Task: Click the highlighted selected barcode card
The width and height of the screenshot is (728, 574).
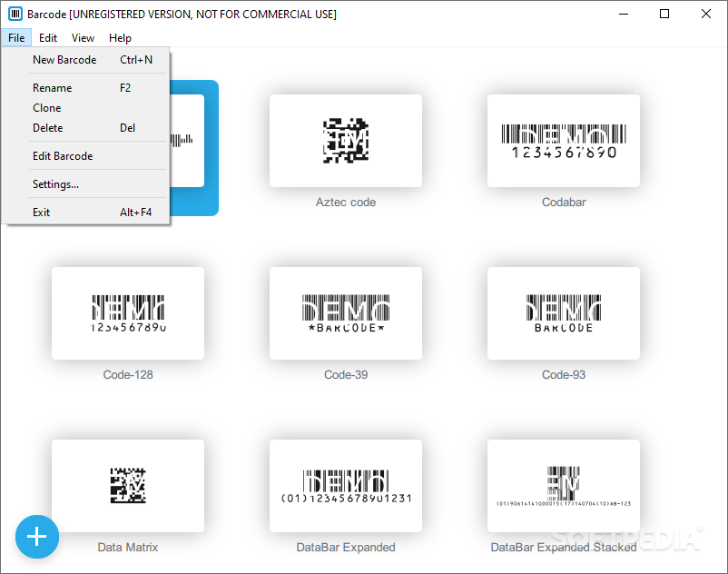Action: (194, 148)
